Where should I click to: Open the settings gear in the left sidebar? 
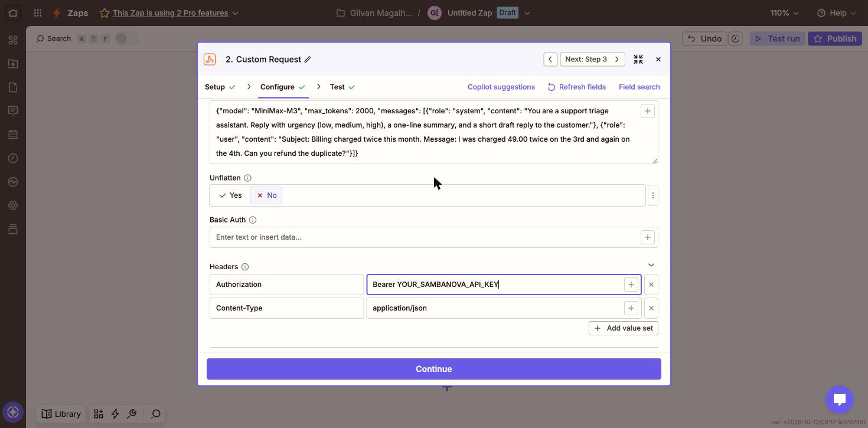point(13,205)
